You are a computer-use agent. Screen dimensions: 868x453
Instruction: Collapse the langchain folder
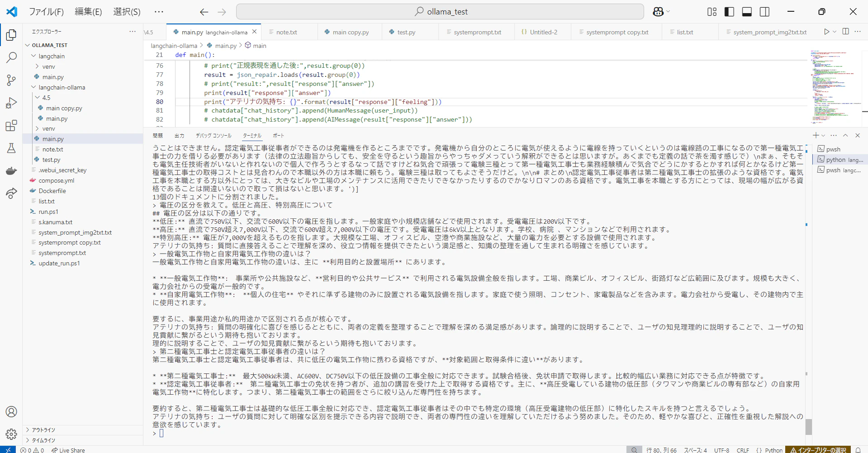[x=33, y=56]
